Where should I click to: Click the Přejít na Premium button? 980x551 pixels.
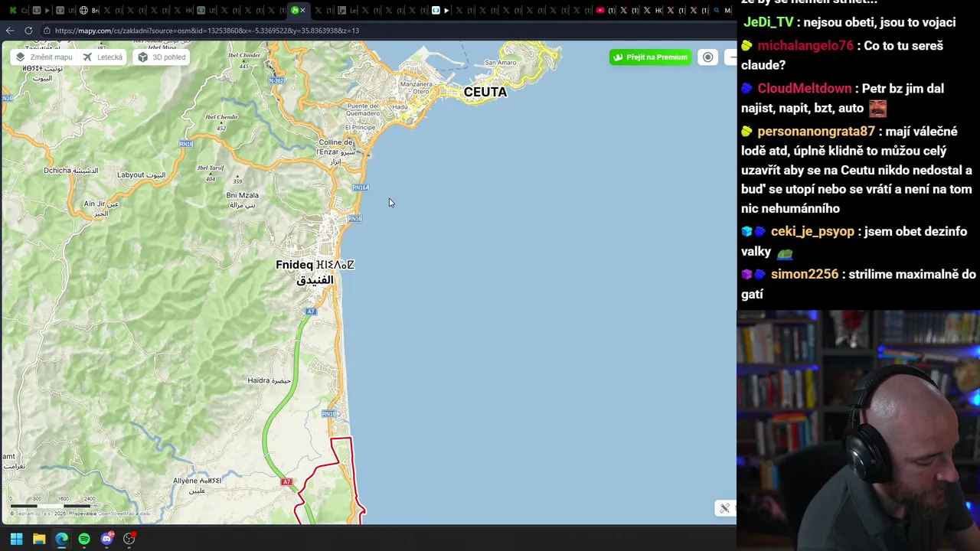pos(650,57)
